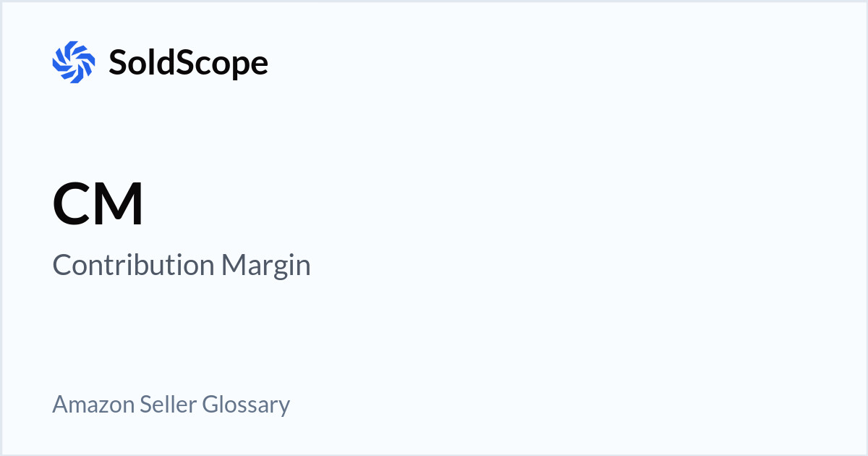Click the word "Glossary" in the footer
Screen dimensions: 868x456
(246, 405)
